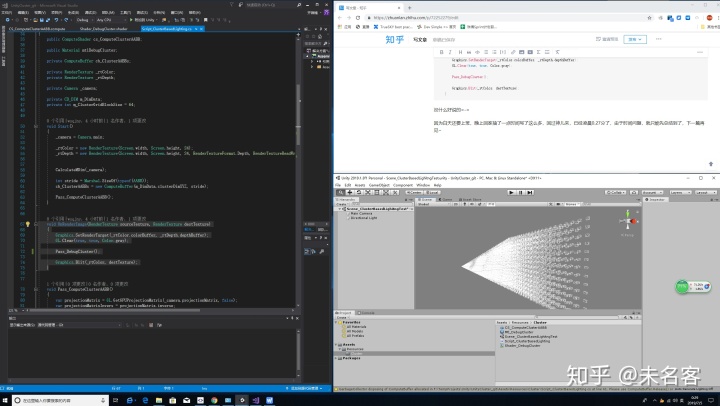Select the Move tool in Unity toolbar
Viewport: 720px width, 406px height.
click(x=350, y=192)
